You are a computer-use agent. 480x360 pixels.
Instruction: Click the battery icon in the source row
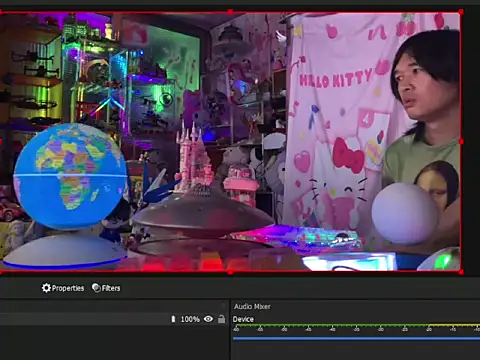[x=173, y=319]
